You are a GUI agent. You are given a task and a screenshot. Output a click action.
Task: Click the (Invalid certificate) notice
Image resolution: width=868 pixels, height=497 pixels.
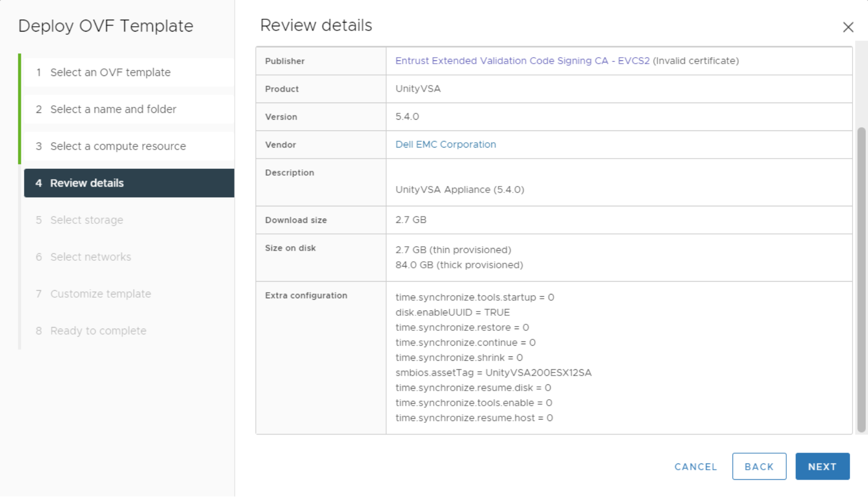pyautogui.click(x=696, y=61)
